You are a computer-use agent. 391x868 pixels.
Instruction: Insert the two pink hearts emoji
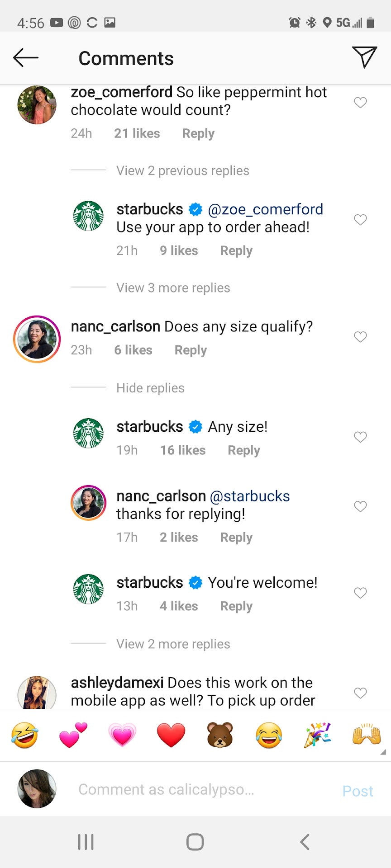pos(73,735)
